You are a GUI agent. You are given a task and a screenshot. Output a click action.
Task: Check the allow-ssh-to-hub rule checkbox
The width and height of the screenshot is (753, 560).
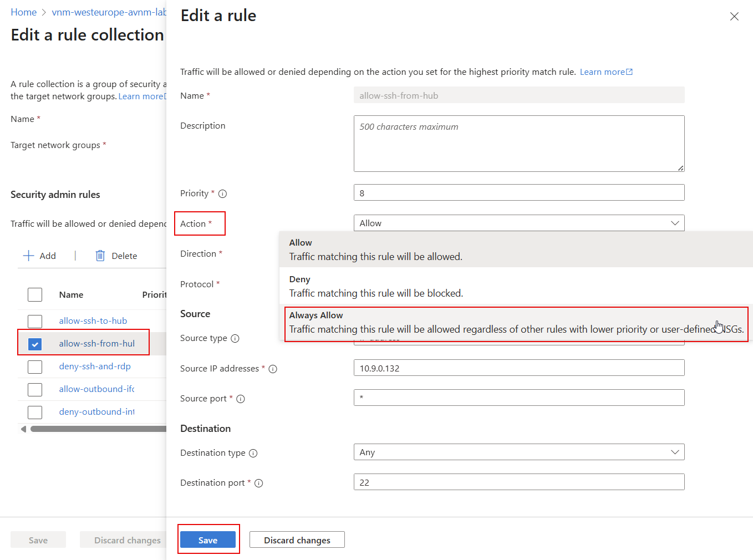coord(35,321)
